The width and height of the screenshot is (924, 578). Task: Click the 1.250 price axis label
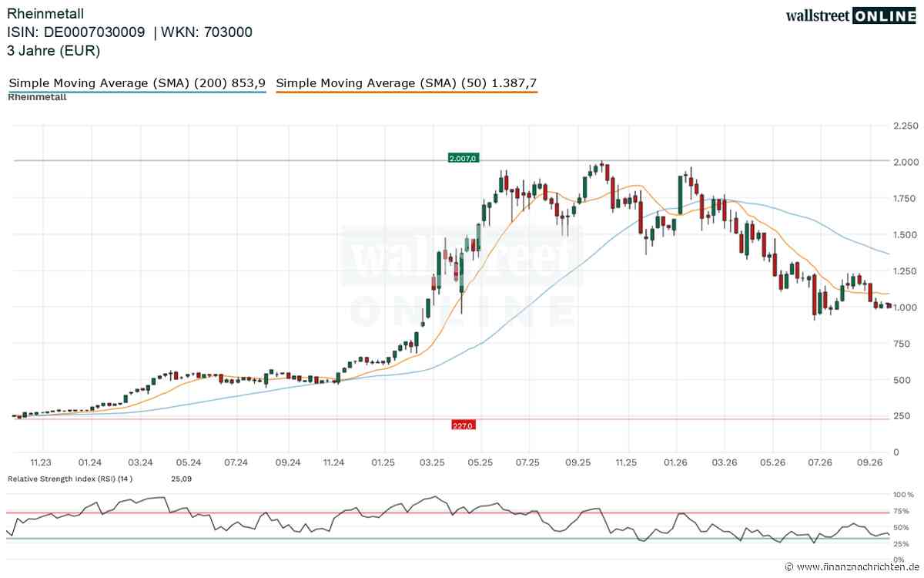pyautogui.click(x=903, y=271)
